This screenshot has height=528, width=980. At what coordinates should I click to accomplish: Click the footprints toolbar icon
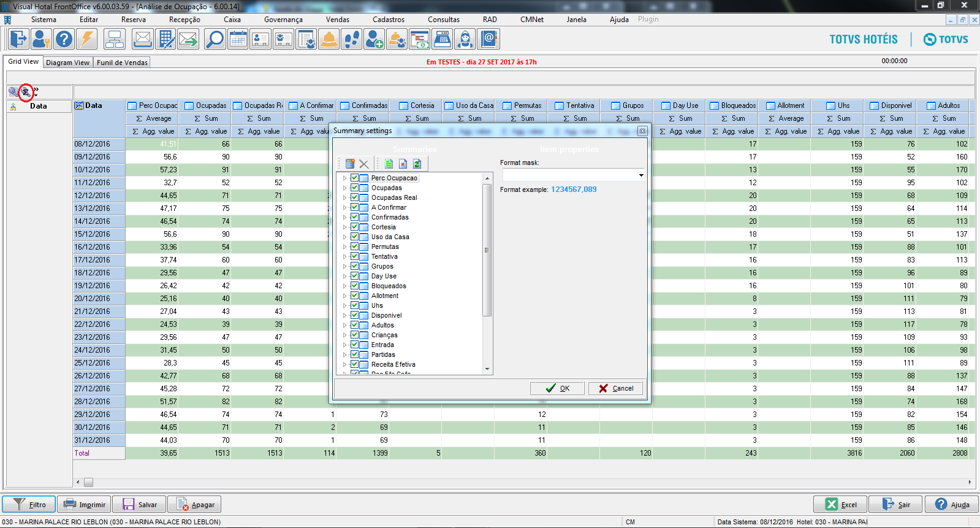352,39
